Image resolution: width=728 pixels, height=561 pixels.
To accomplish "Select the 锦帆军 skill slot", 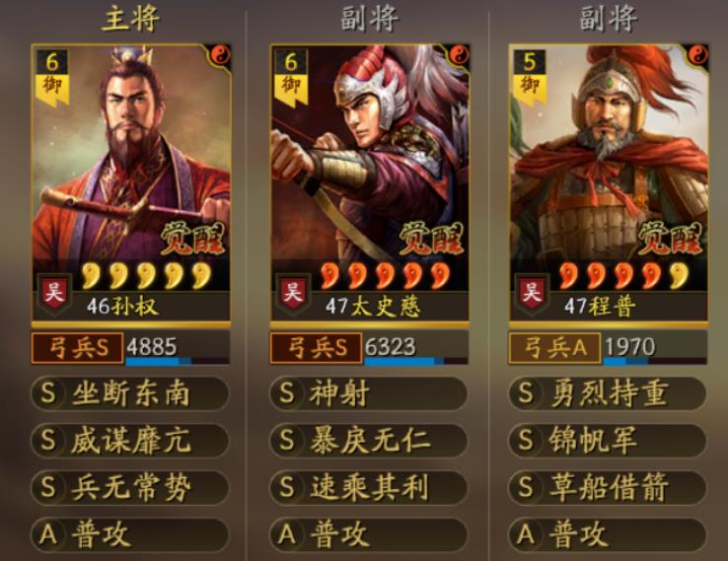I will pos(608,441).
